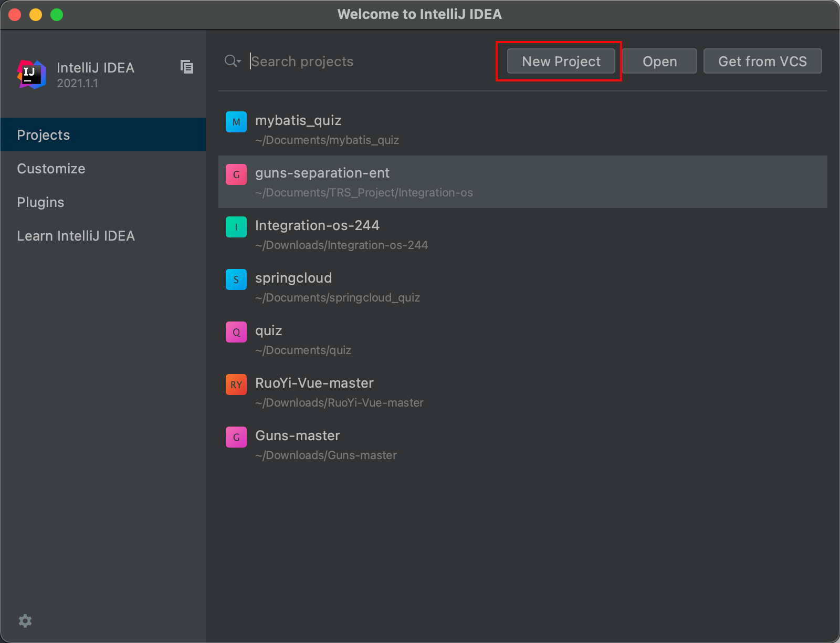This screenshot has height=643, width=840.
Task: Open the guns-separation-ent project
Action: 523,182
